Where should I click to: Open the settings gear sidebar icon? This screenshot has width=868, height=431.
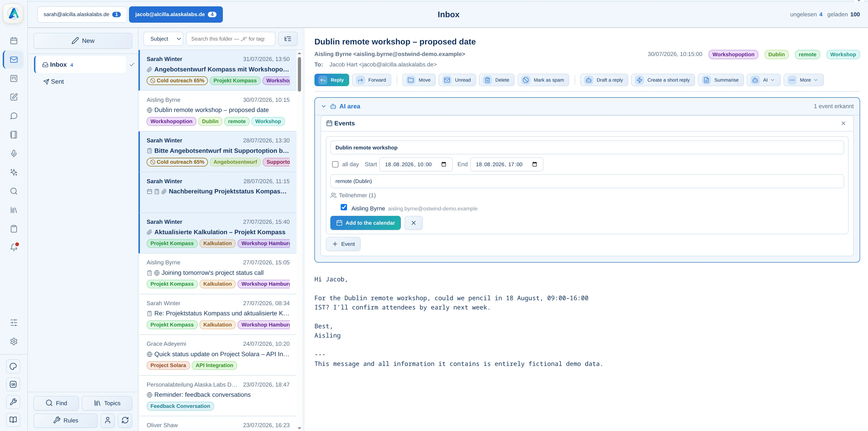pyautogui.click(x=14, y=341)
